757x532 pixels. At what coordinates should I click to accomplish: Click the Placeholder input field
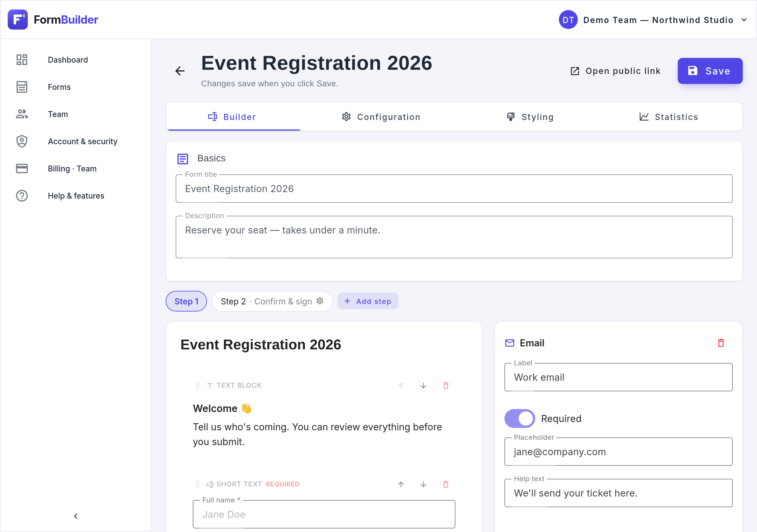click(x=618, y=452)
